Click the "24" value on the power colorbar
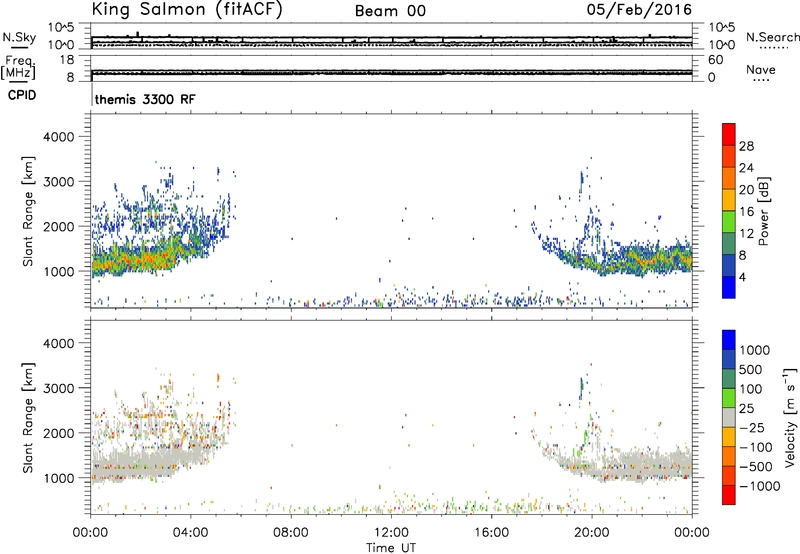This screenshot has height=554, width=800. [746, 168]
